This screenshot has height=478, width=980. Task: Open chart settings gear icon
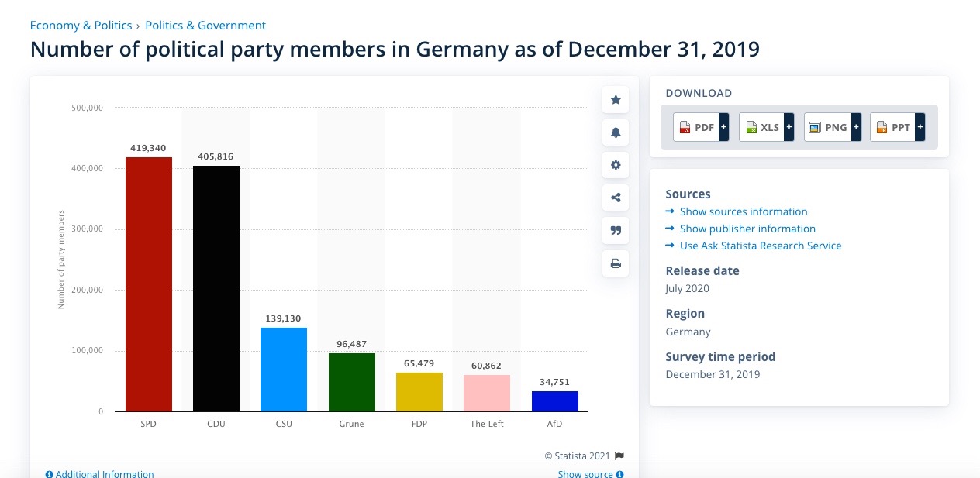point(616,165)
